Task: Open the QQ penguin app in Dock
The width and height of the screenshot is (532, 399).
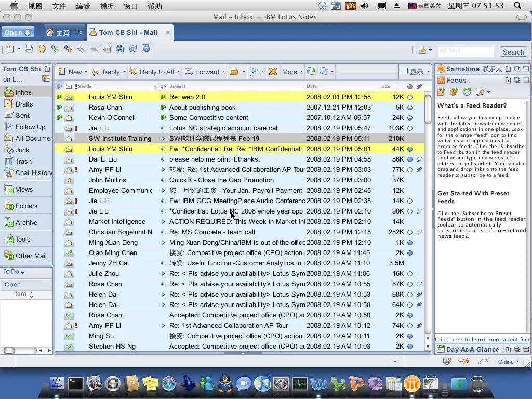Action: (x=224, y=383)
